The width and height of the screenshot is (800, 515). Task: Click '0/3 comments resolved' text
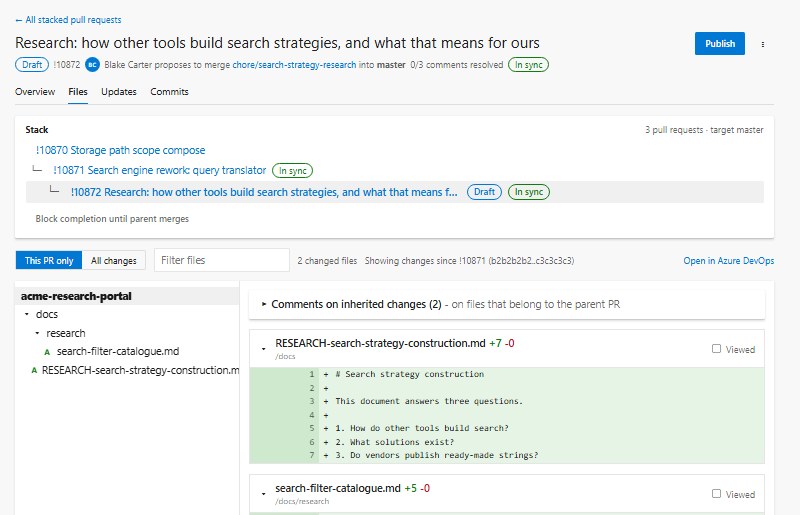tap(457, 65)
